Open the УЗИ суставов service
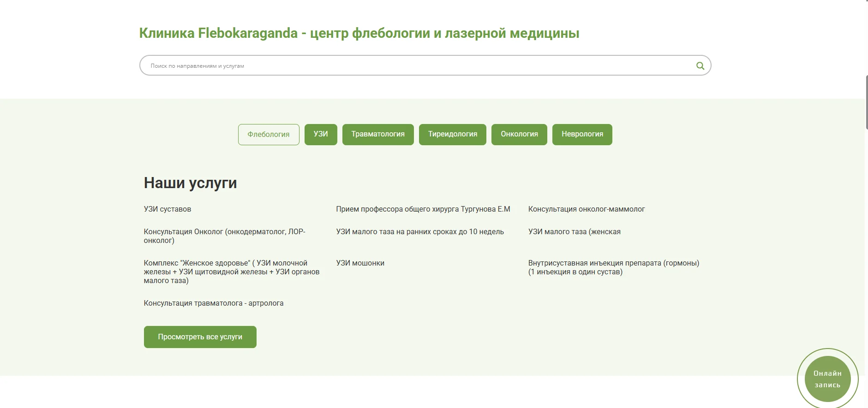This screenshot has width=868, height=408. click(x=168, y=209)
